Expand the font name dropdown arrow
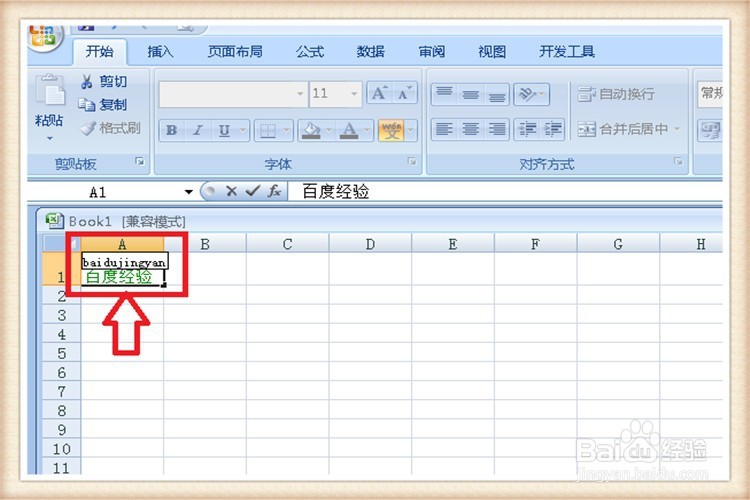The width and height of the screenshot is (750, 500). coord(300,94)
